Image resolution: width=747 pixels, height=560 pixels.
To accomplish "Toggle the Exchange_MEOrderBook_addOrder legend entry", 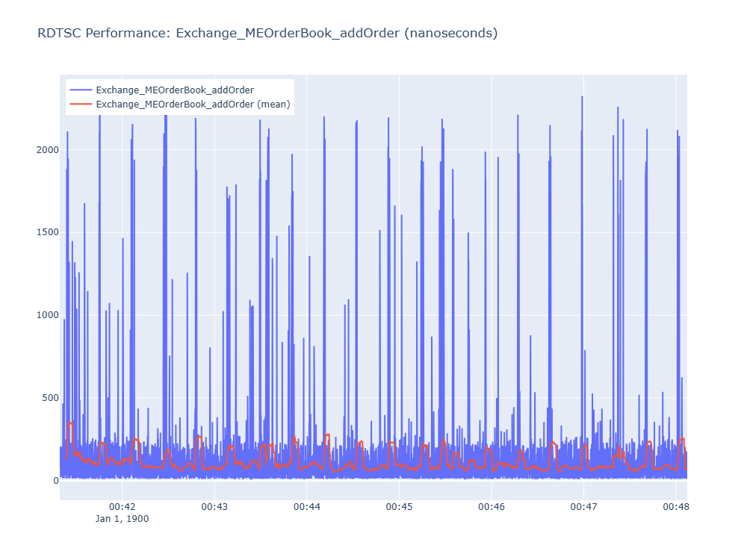I will click(175, 90).
